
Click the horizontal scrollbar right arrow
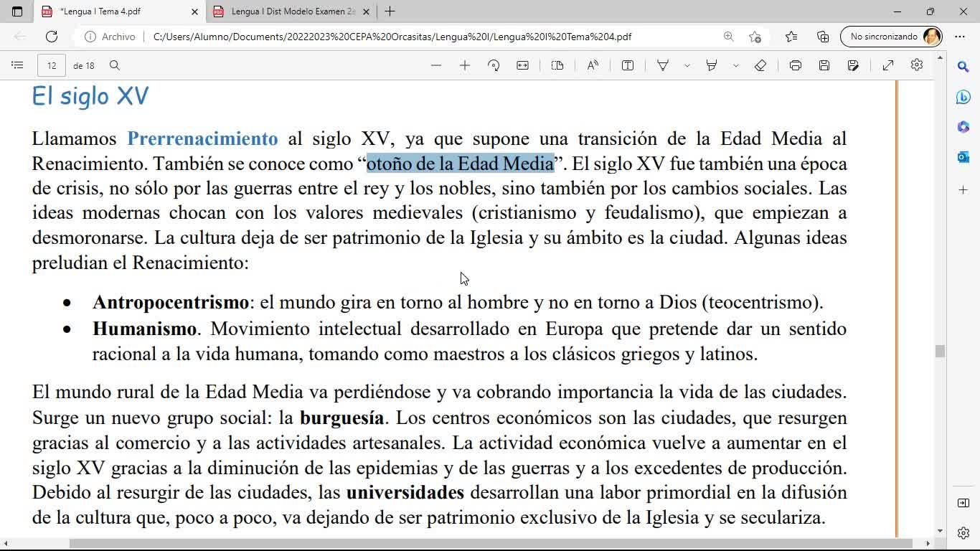tap(928, 543)
